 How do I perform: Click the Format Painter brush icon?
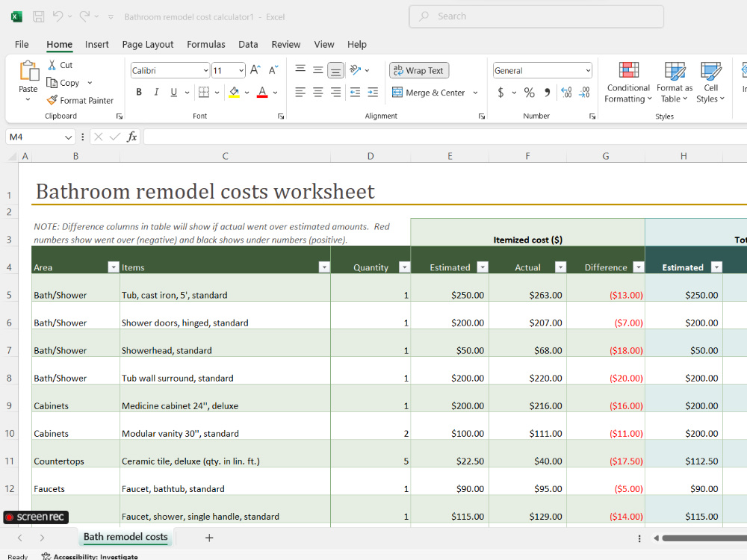tap(52, 100)
